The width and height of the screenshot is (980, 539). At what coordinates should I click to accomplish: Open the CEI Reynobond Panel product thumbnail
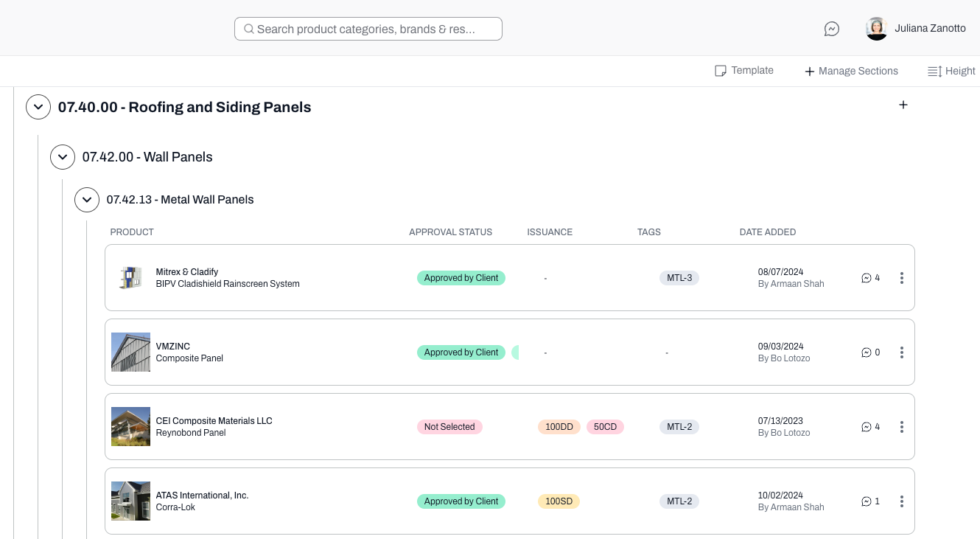[x=130, y=427]
